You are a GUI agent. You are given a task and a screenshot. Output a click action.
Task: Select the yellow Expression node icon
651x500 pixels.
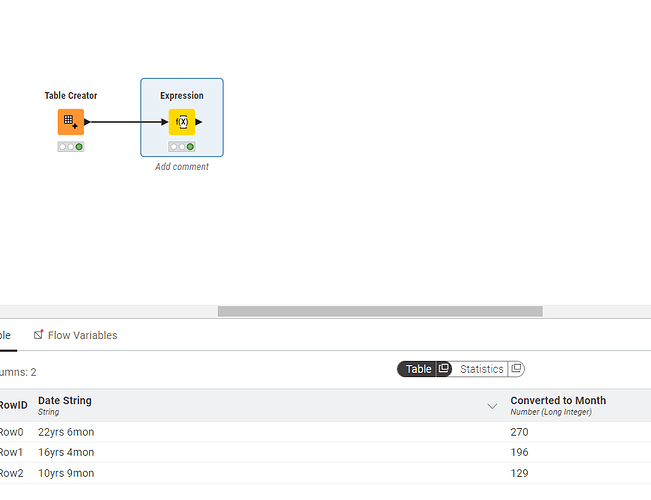[182, 122]
